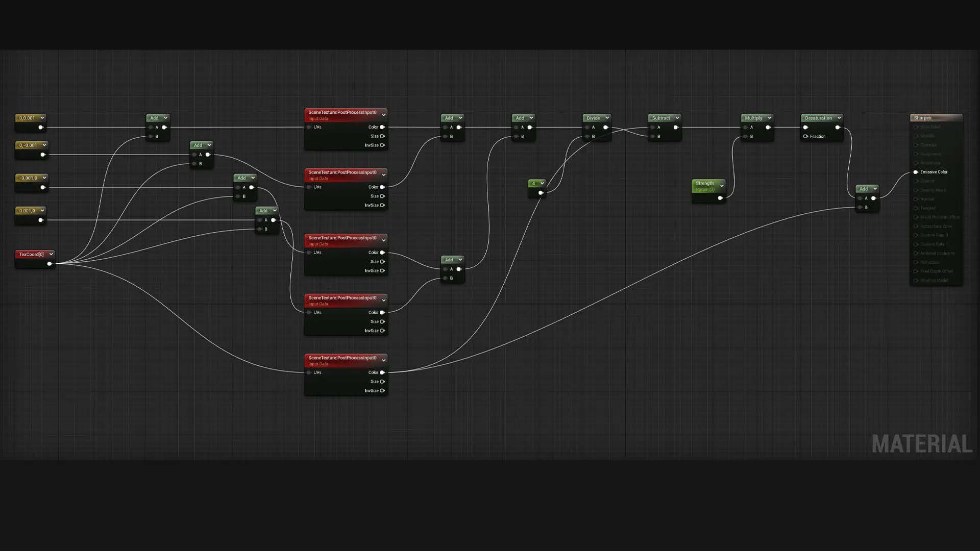Image resolution: width=980 pixels, height=551 pixels.
Task: Select the Subtract node title
Action: [x=660, y=118]
